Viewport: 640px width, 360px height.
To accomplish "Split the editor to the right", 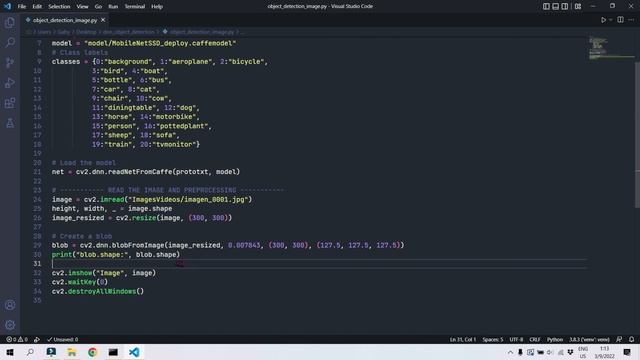I will [x=620, y=20].
